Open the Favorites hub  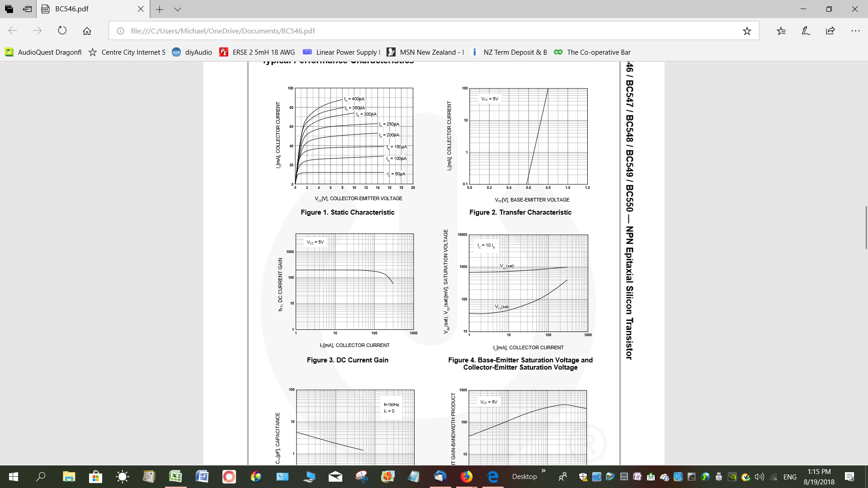[x=781, y=31]
